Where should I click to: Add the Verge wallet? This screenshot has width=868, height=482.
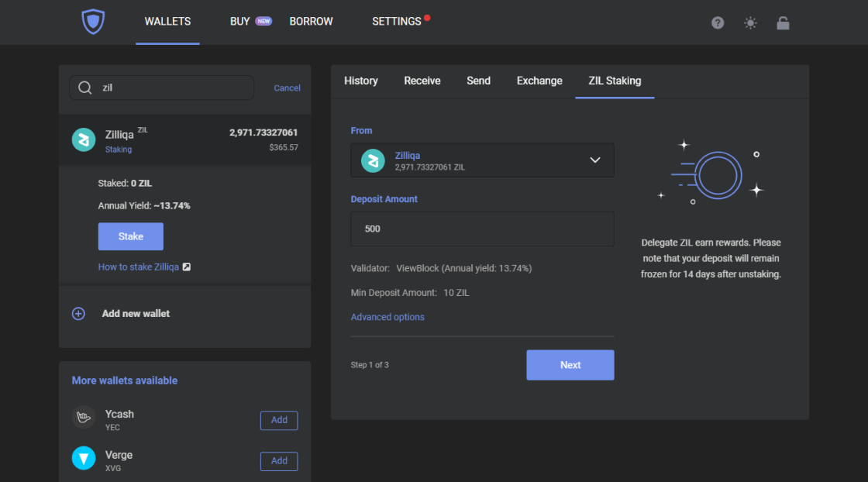coord(279,461)
